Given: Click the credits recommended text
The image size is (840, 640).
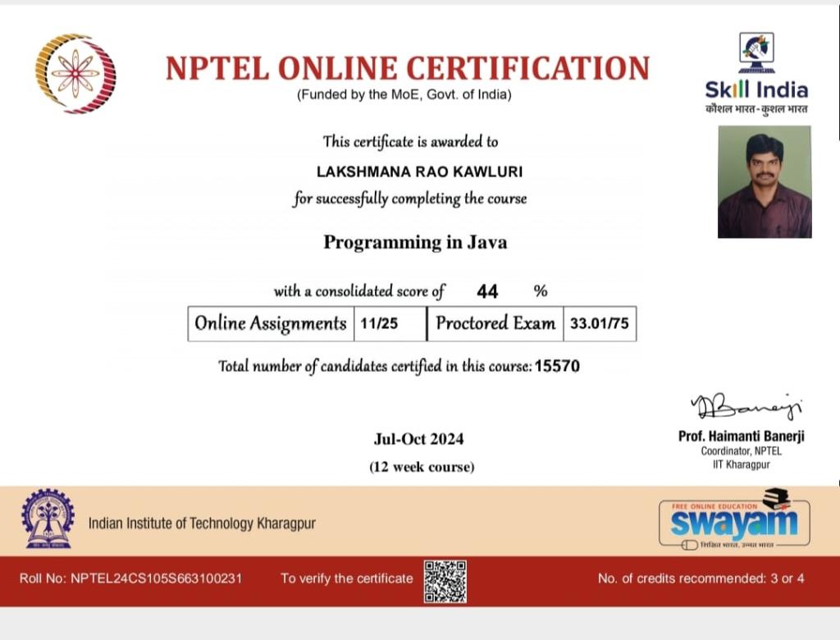Looking at the screenshot, I should coord(701,578).
